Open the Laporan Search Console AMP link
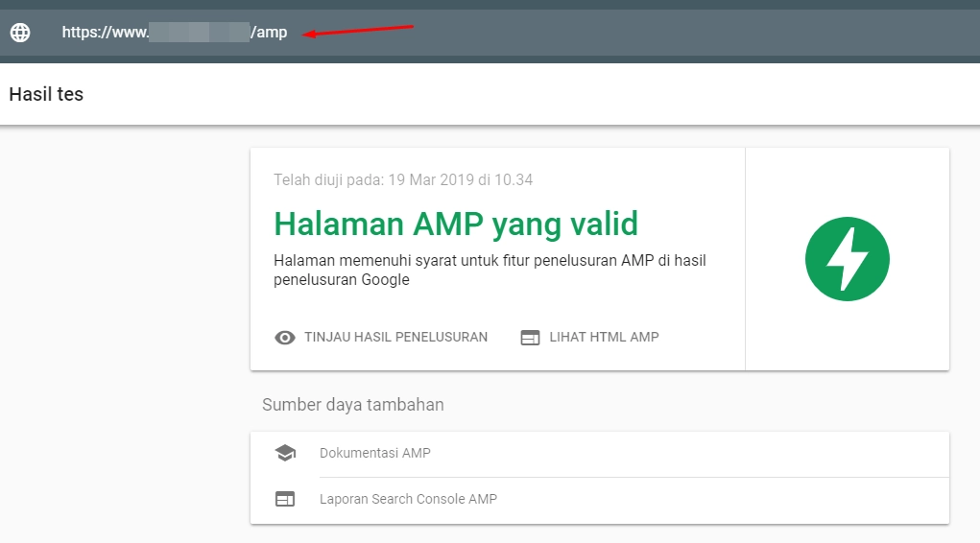Image resolution: width=980 pixels, height=543 pixels. click(x=408, y=499)
